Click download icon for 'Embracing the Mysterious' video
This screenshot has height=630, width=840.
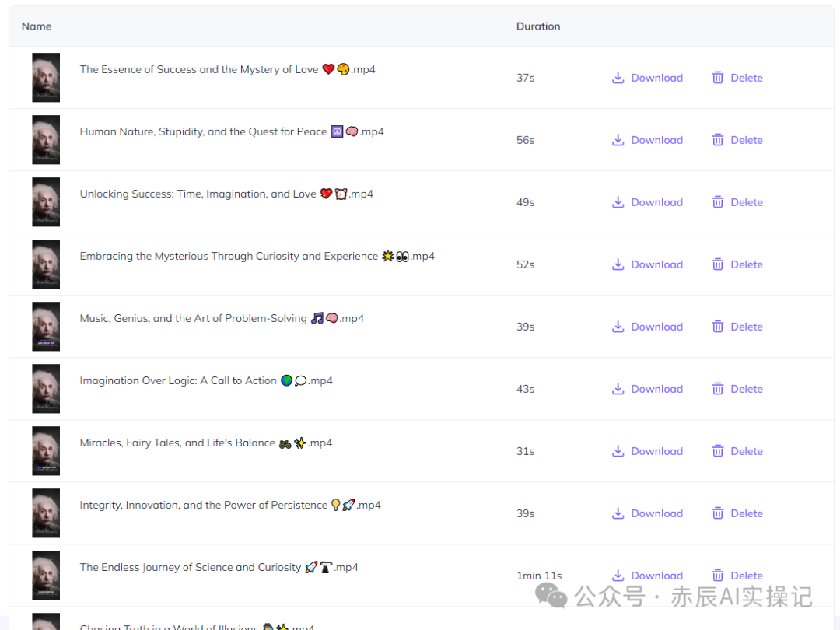tap(618, 264)
